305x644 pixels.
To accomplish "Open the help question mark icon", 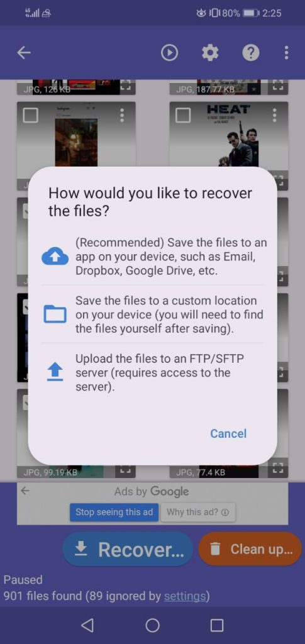I will (x=251, y=53).
